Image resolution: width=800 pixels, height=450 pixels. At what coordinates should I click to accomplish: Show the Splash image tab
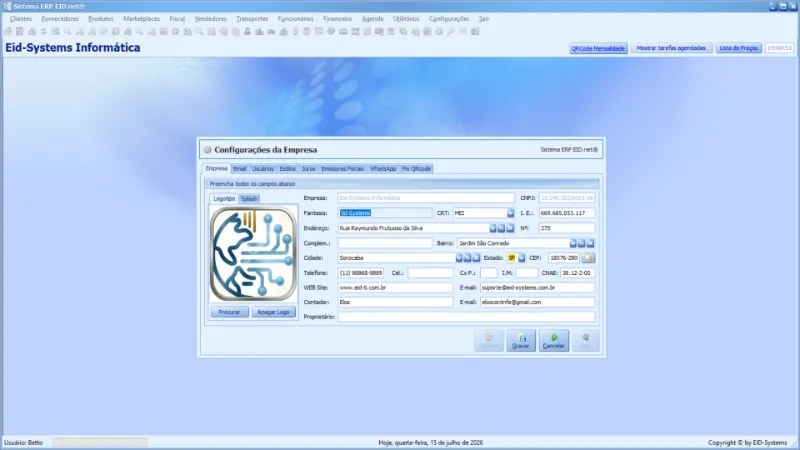pyautogui.click(x=249, y=199)
